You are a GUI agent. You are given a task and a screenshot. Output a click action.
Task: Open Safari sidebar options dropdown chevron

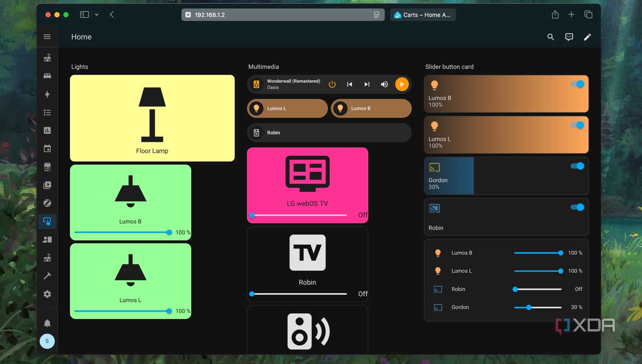coord(97,15)
